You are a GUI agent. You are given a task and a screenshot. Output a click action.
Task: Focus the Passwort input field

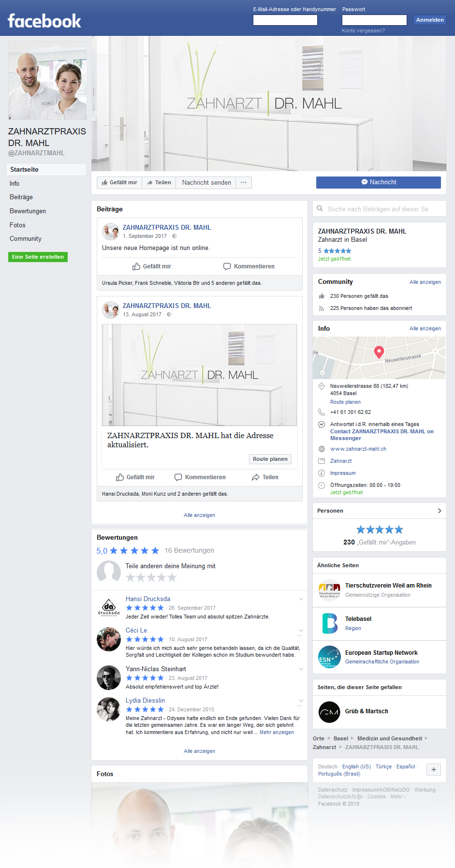click(374, 20)
